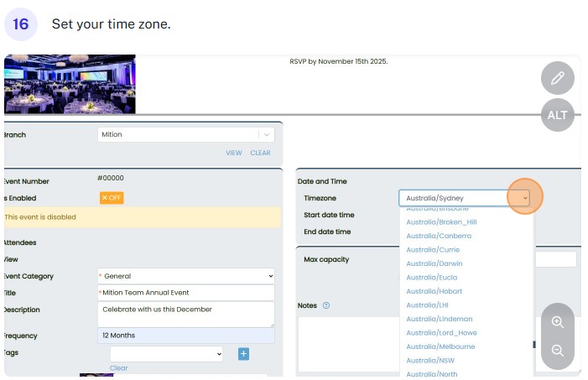Click the CLEAR link under Branch
The image size is (588, 380).
260,153
